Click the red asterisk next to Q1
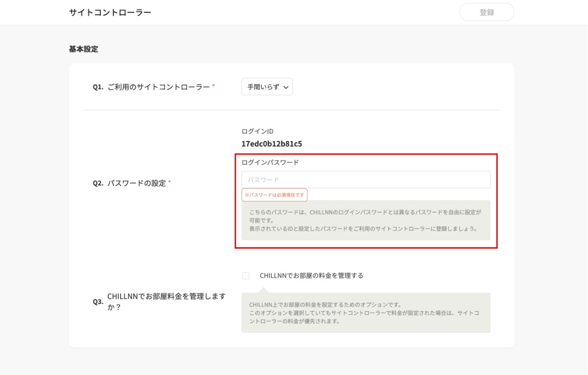The image size is (588, 375). [x=214, y=86]
